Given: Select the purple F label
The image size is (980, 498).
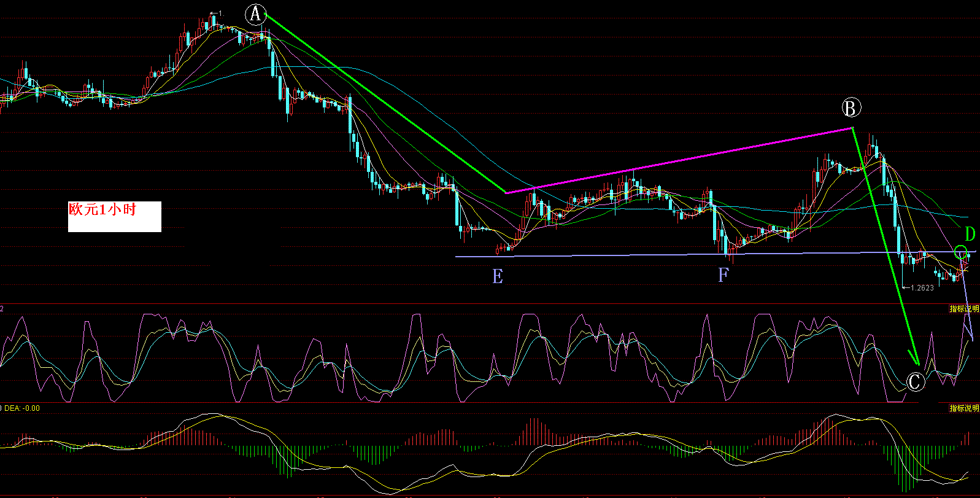Looking at the screenshot, I should [723, 274].
